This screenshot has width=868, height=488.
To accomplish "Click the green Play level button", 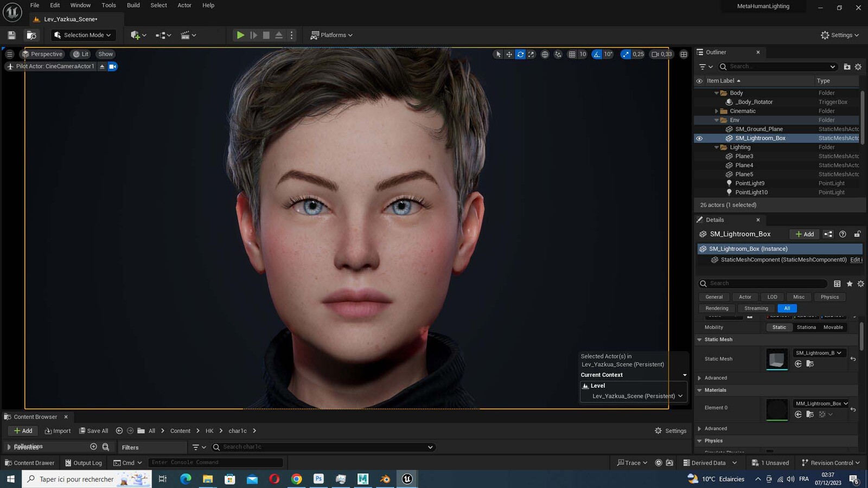I will point(240,35).
